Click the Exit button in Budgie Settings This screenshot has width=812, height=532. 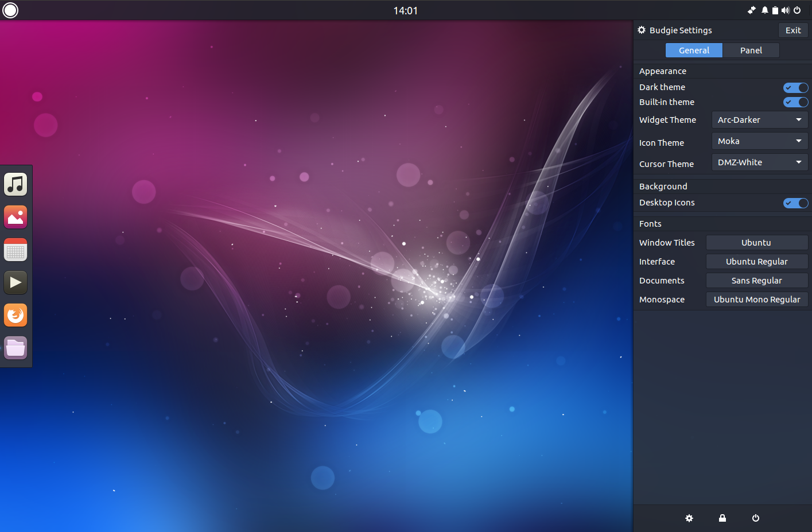793,30
